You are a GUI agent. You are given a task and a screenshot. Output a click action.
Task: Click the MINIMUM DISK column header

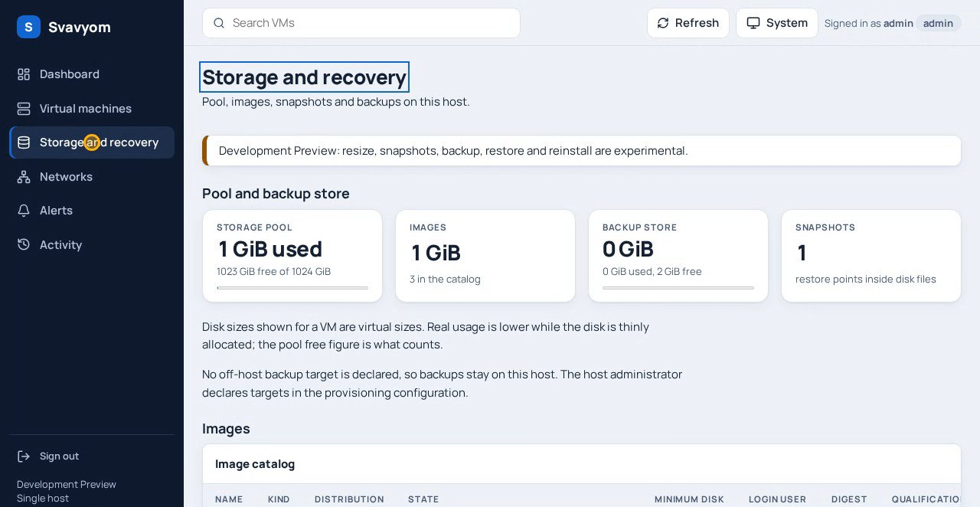point(689,499)
